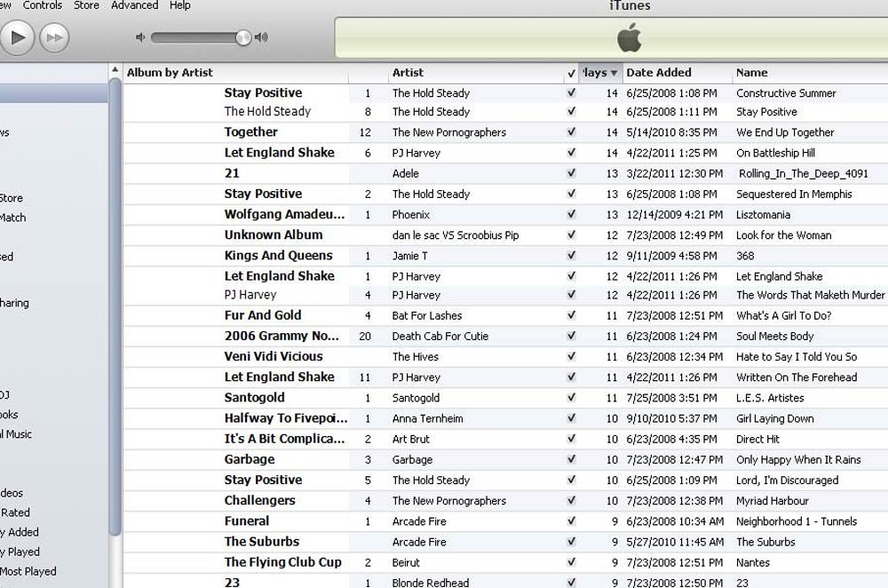Image resolution: width=888 pixels, height=588 pixels.
Task: Click the high volume speaker icon
Action: pos(261,37)
